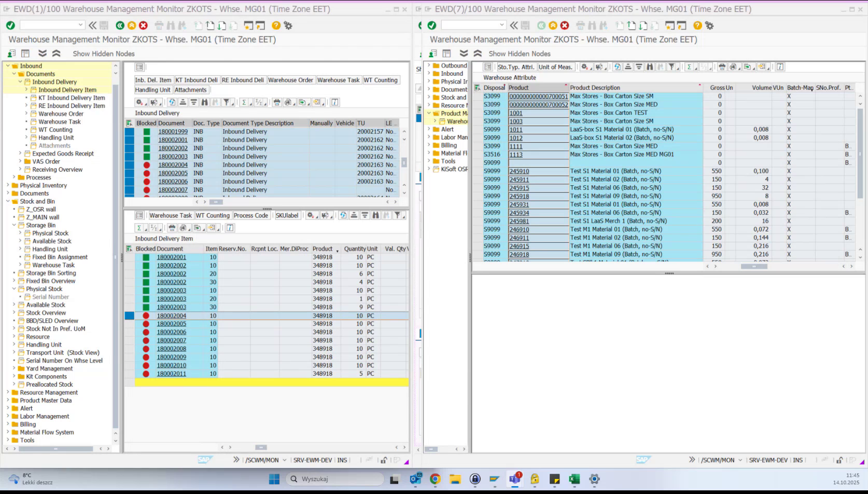Click the Save icon in the SAP toolbar
The height and width of the screenshot is (494, 868).
tap(104, 24)
